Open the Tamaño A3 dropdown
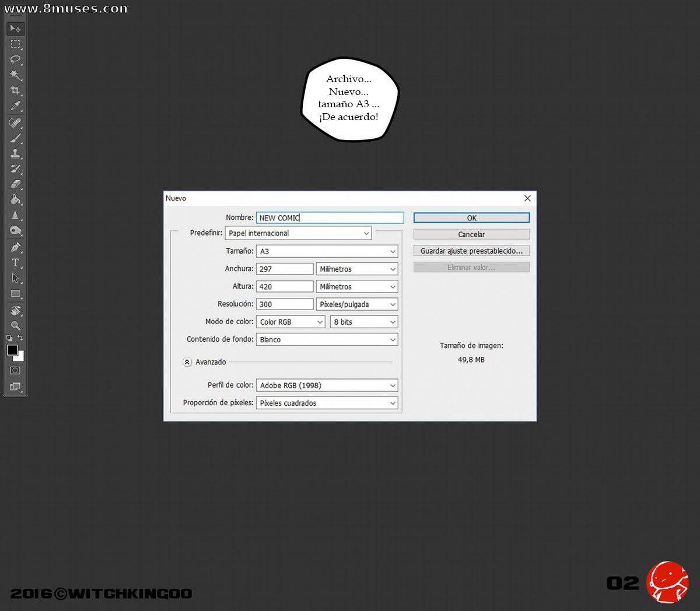Viewport: 700px width, 611px height. pyautogui.click(x=327, y=251)
